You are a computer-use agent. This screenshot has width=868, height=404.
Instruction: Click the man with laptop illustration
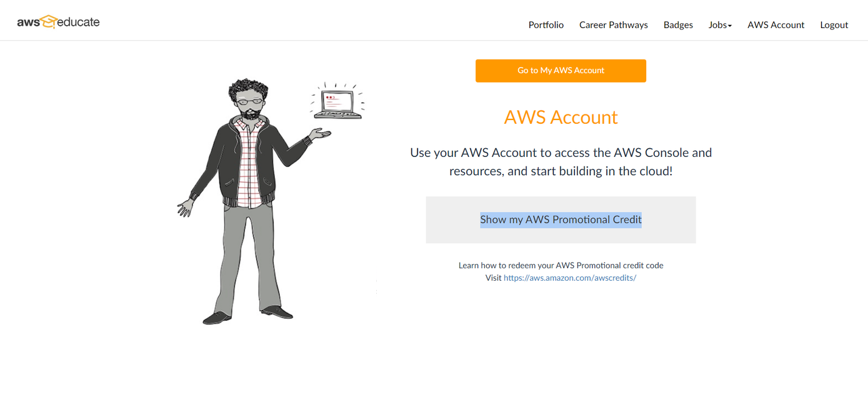(270, 201)
